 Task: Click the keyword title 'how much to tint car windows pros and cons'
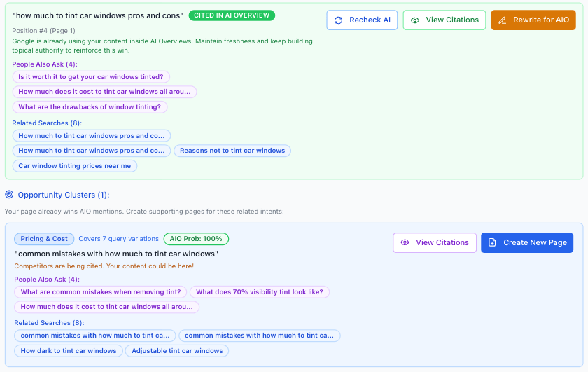[x=98, y=15]
